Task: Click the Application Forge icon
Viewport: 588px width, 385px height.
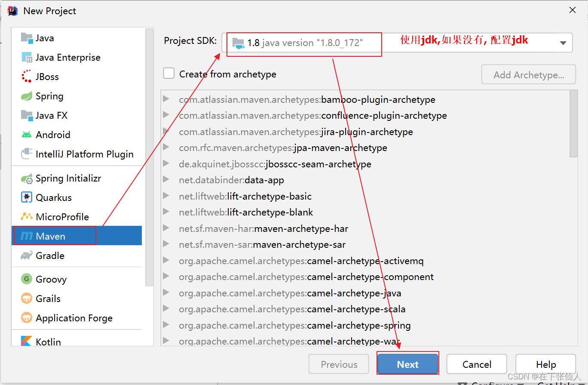Action: (x=27, y=318)
